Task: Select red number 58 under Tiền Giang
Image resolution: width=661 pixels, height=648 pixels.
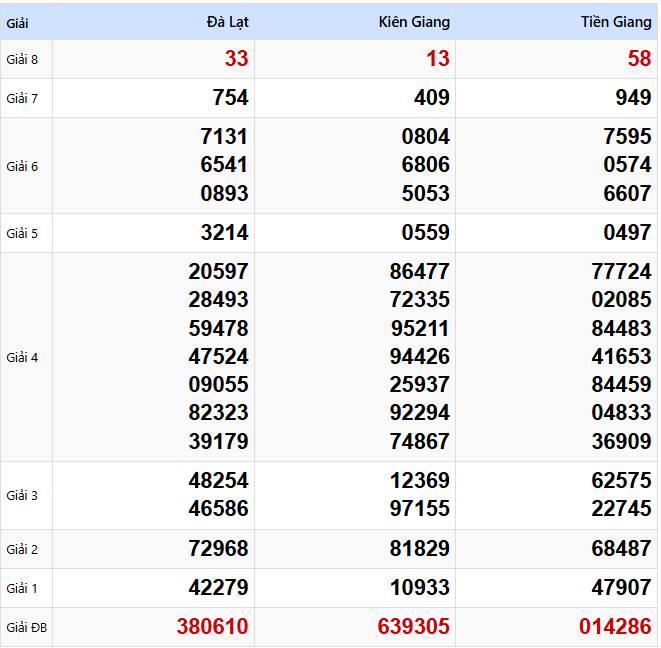Action: click(x=639, y=59)
